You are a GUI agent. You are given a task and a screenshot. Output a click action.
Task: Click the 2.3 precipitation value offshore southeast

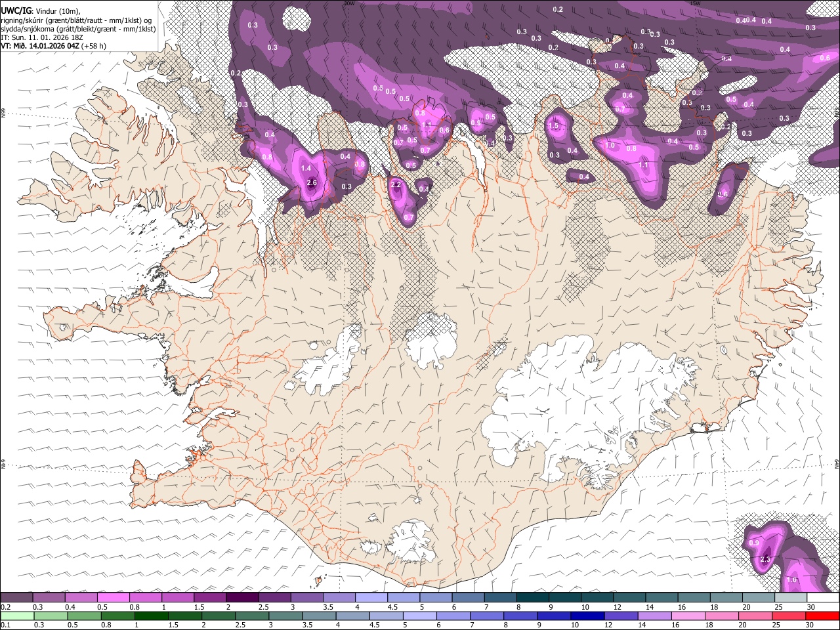tap(765, 559)
